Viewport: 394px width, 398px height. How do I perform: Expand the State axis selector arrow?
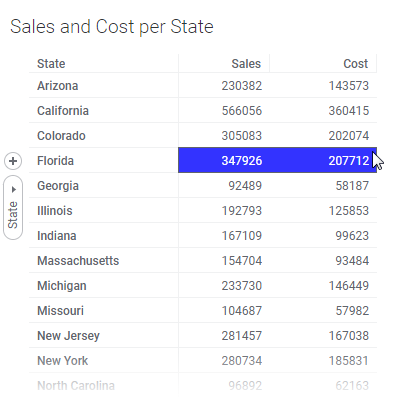[14, 189]
